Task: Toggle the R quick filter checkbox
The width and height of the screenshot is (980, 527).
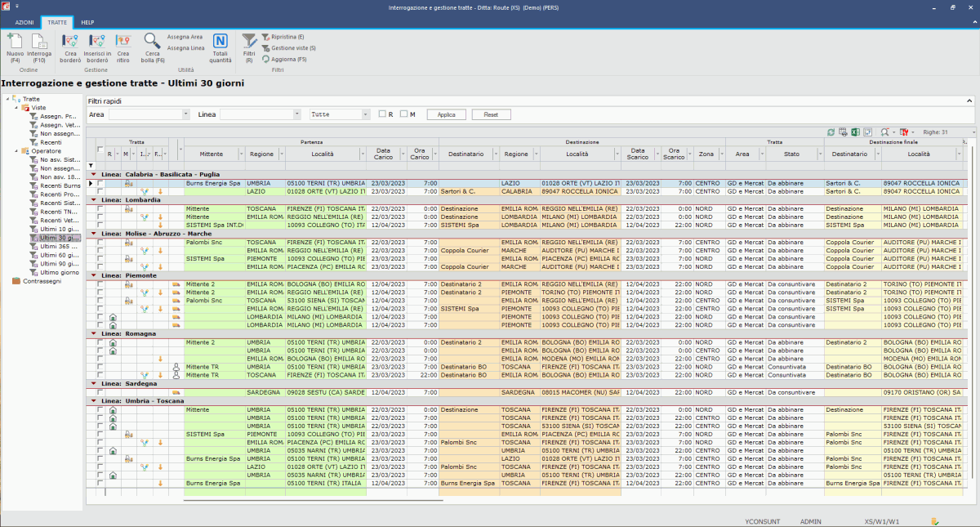Action: coord(382,114)
